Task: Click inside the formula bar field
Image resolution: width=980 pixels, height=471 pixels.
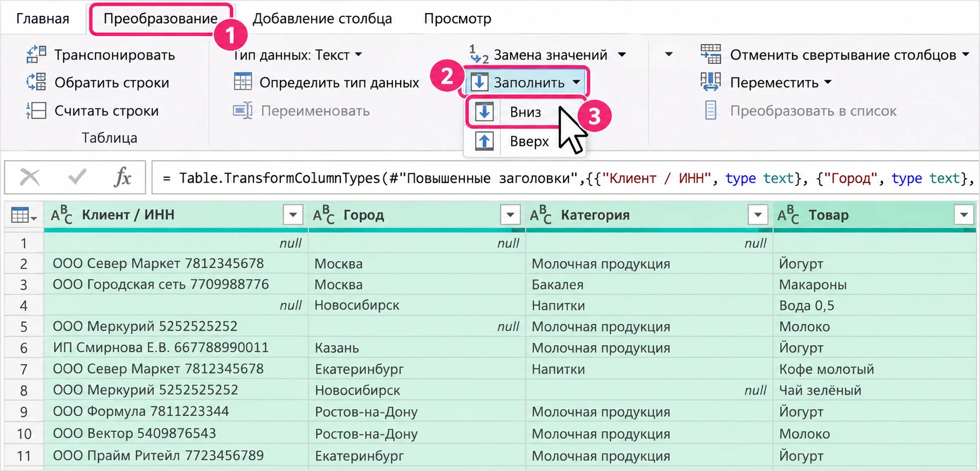Action: click(x=565, y=178)
